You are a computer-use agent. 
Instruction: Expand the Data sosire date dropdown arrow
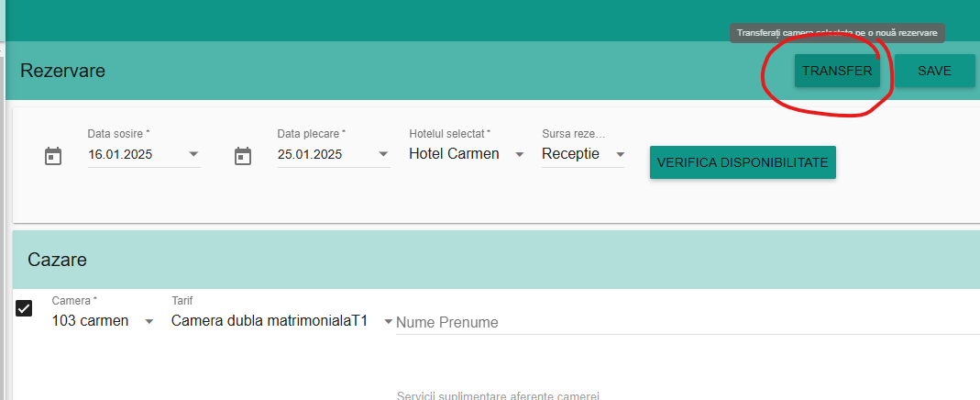point(193,154)
